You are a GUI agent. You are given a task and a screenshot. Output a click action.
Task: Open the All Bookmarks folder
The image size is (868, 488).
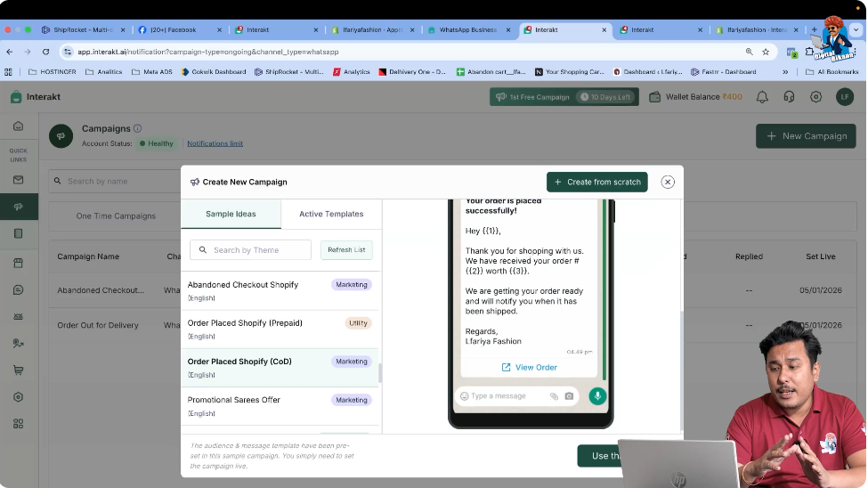pos(832,72)
